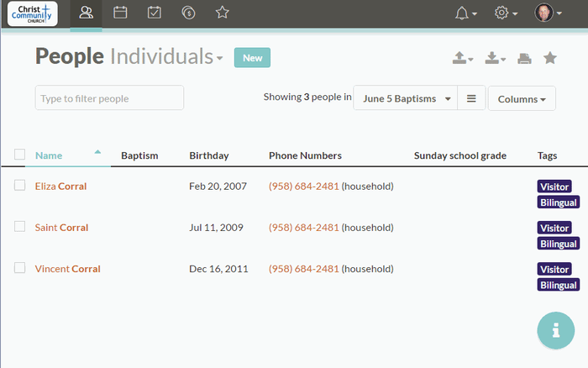Open the check-in tasks icon
Screen dimensions: 588x368
[154, 13]
